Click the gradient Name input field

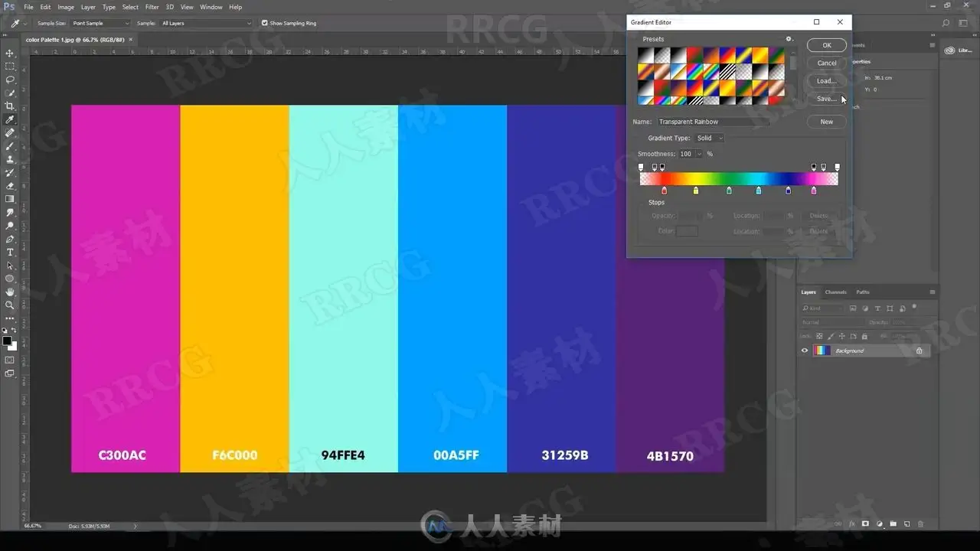coord(714,122)
